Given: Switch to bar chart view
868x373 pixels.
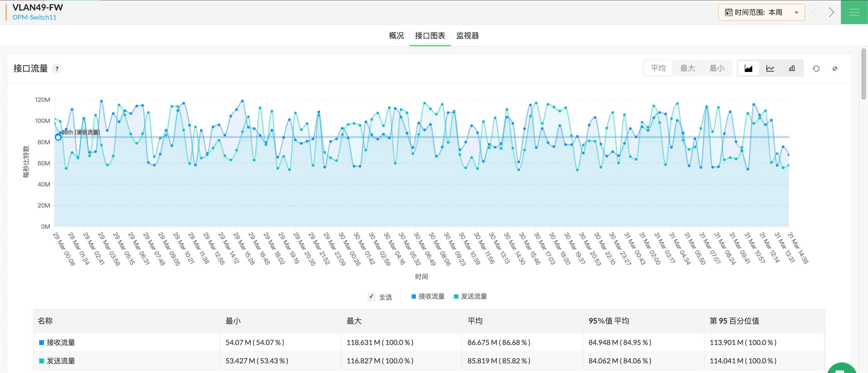Looking at the screenshot, I should (x=791, y=68).
